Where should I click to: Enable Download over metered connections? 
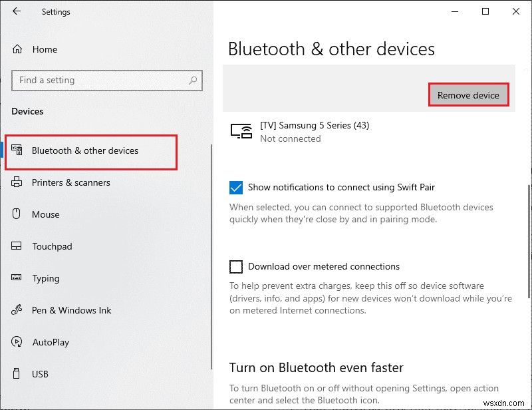(235, 266)
